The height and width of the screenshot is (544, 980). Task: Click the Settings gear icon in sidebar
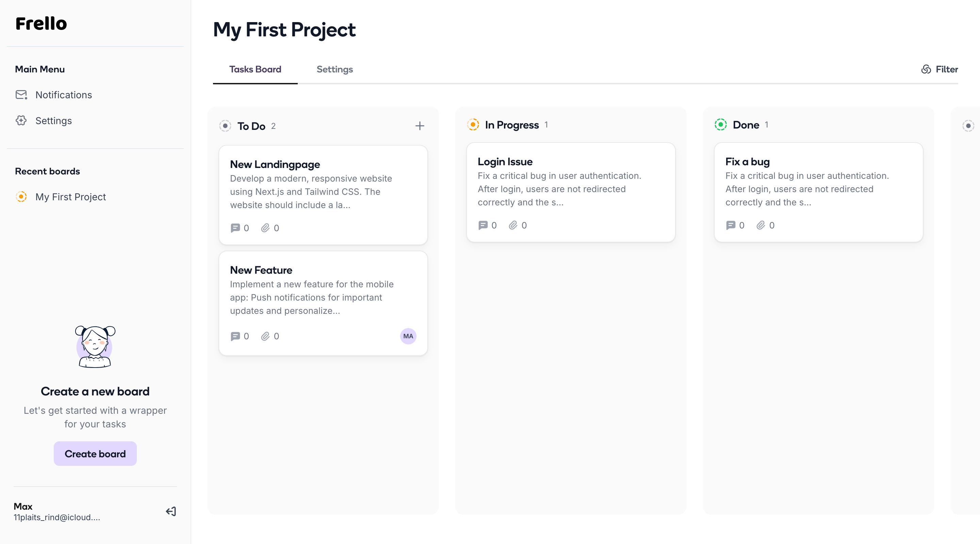pos(21,120)
